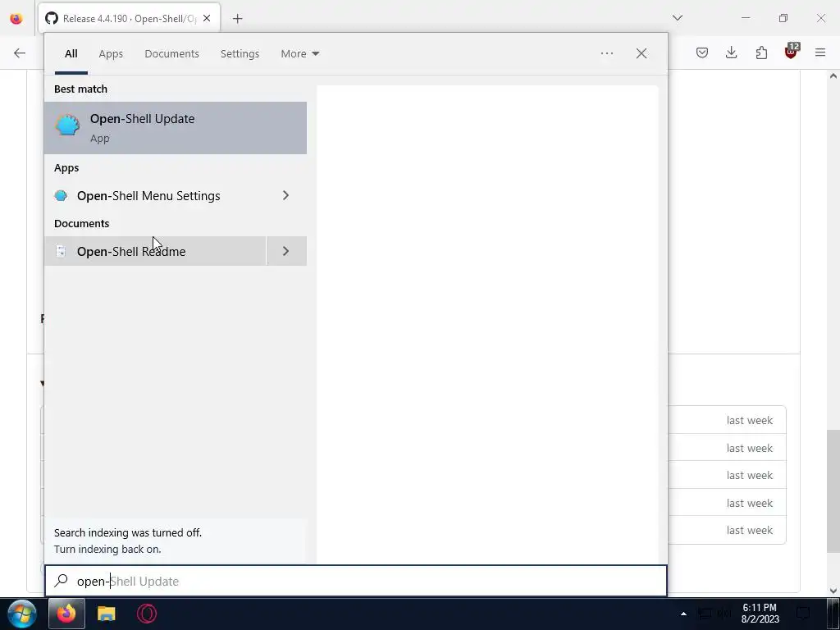840x630 pixels.
Task: Open Opera browser from the taskbar
Action: tap(147, 614)
